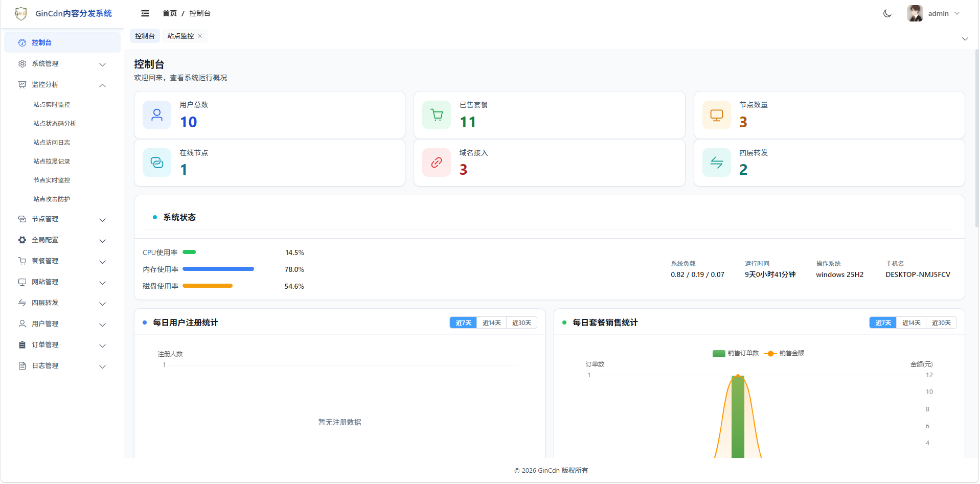
Task: Open 站点攻击防护 submenu item
Action: click(x=52, y=199)
